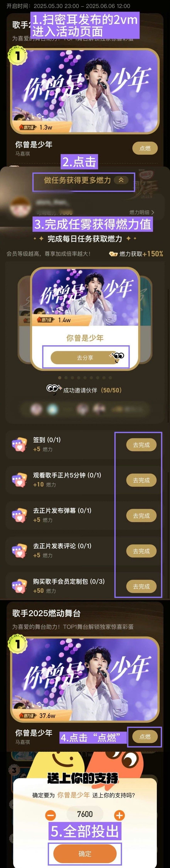Image resolution: width=170 pixels, height=868 pixels.
Task: Select the first carousel pagination dot
Action: pyautogui.click(x=60, y=378)
